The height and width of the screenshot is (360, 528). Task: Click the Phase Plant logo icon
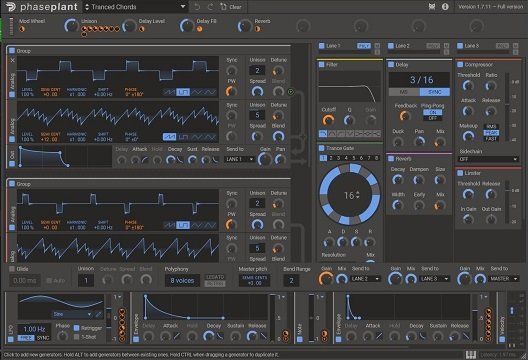[x=11, y=7]
